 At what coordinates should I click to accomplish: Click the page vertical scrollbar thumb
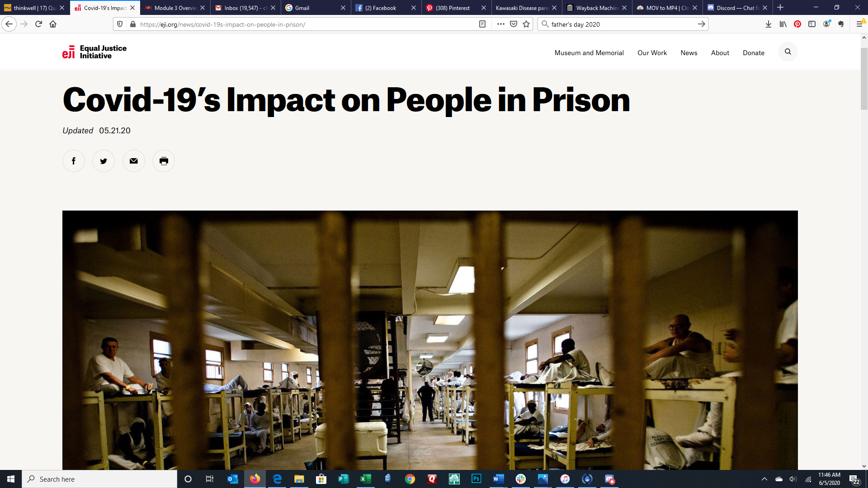[x=864, y=78]
